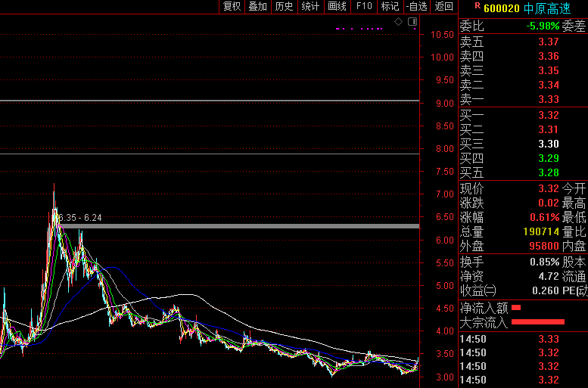Viewport: 588px width, 388px height.
Task: Open the 历史 history view
Action: point(284,6)
